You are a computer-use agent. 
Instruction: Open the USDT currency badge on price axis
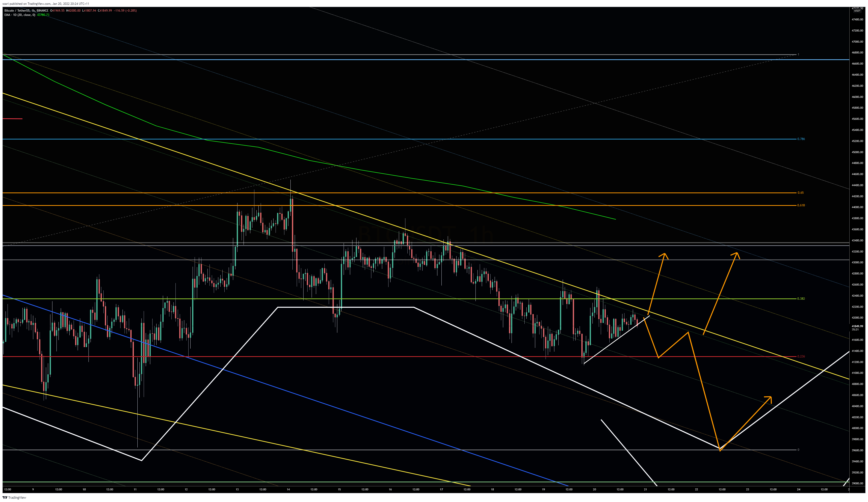pos(857,11)
